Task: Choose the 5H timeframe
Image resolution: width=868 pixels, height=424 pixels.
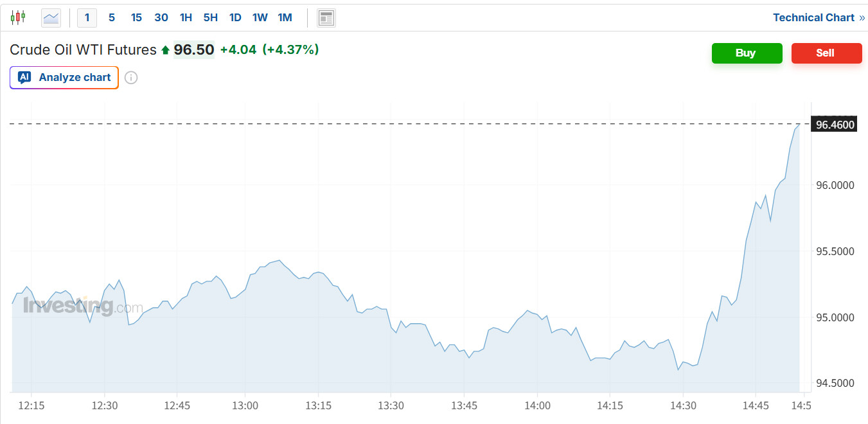Action: [x=210, y=17]
